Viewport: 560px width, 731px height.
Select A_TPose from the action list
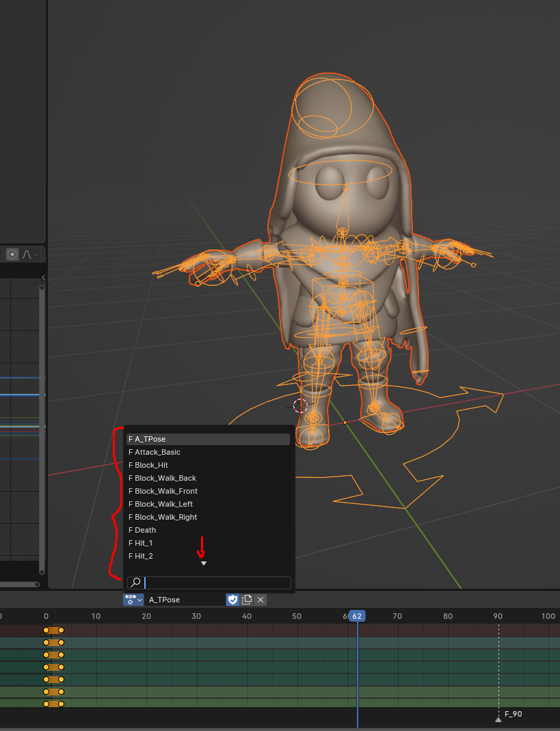coord(208,439)
